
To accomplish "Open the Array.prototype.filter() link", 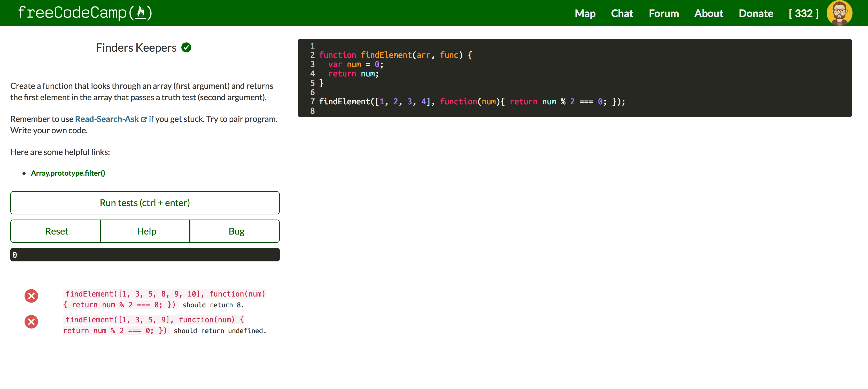I will (68, 173).
